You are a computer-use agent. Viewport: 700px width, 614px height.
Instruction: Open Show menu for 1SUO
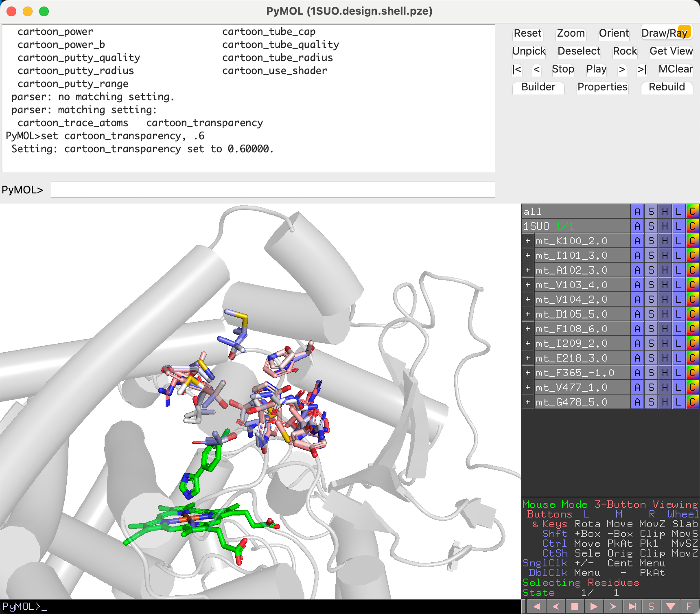point(651,226)
